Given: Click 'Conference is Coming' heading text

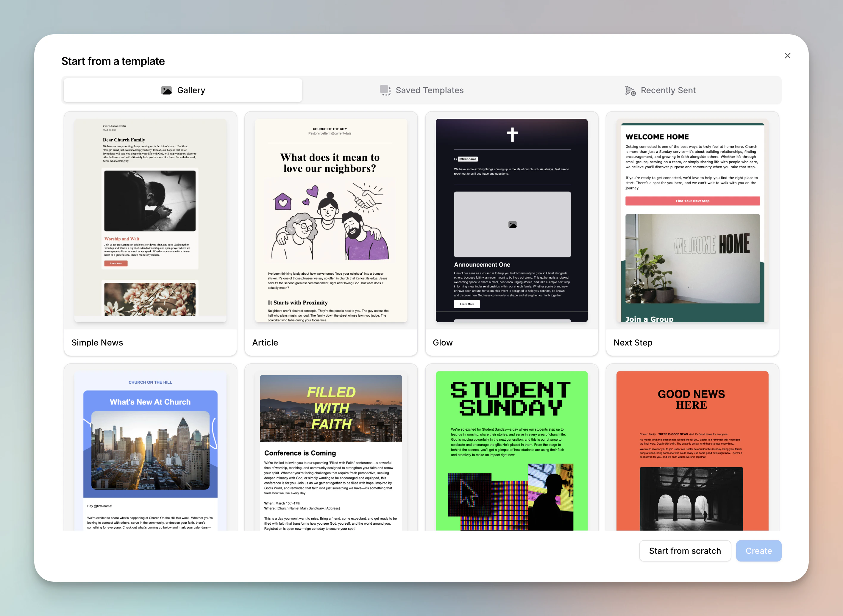Looking at the screenshot, I should click(x=300, y=453).
